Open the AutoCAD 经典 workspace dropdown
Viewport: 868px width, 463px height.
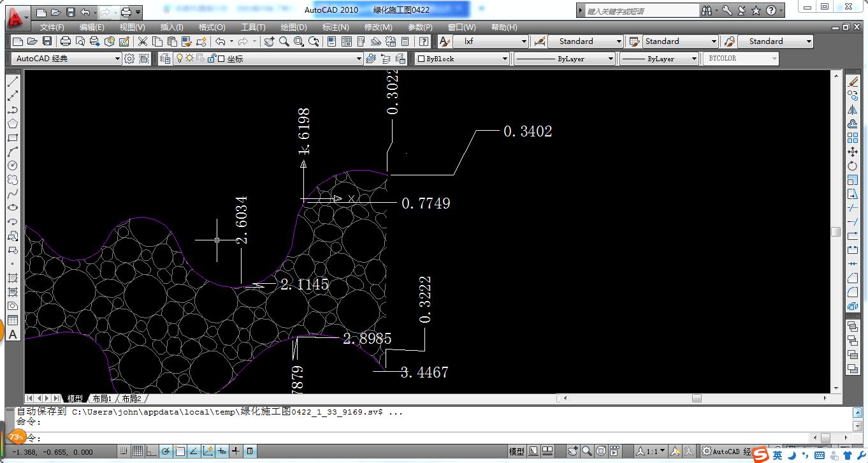click(66, 59)
